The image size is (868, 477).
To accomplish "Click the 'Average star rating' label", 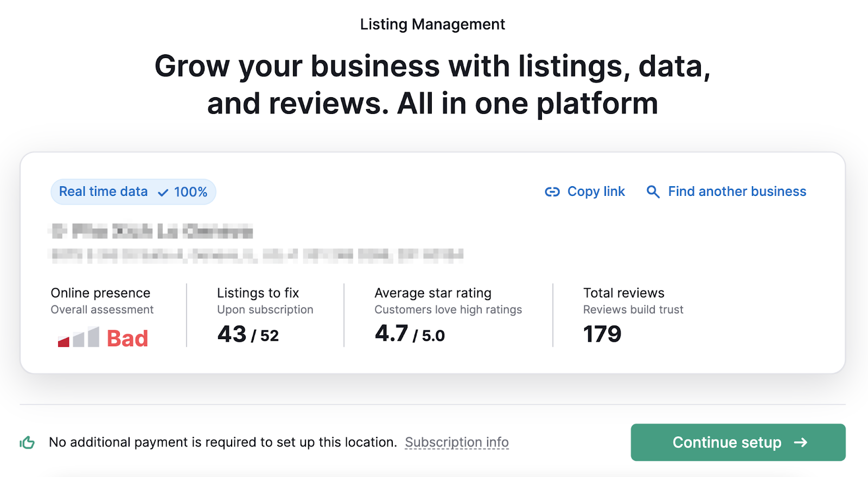I will click(x=433, y=293).
